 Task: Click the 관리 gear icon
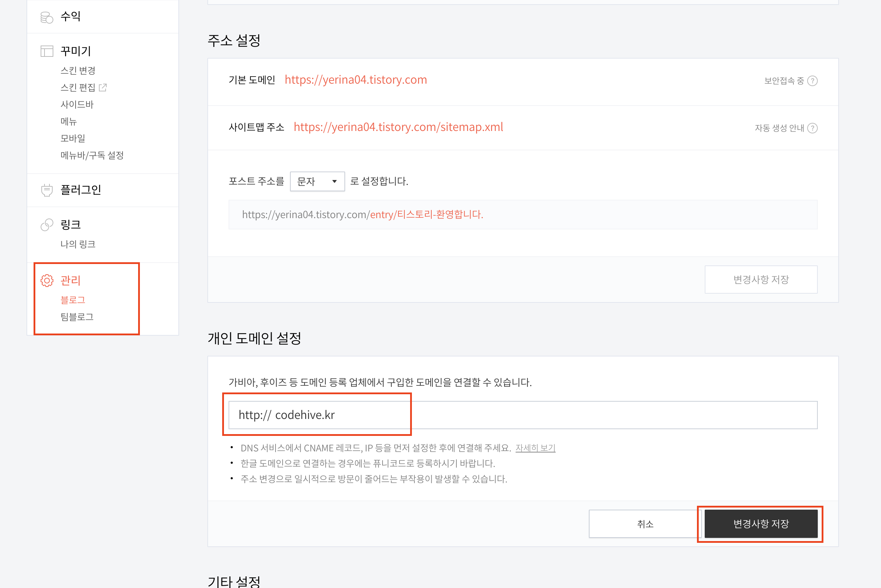point(47,281)
